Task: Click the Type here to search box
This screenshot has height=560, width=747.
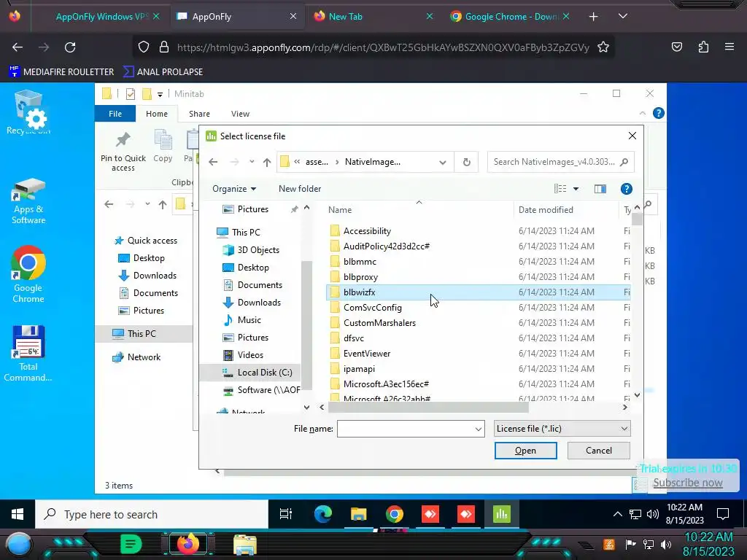Action: pyautogui.click(x=152, y=514)
